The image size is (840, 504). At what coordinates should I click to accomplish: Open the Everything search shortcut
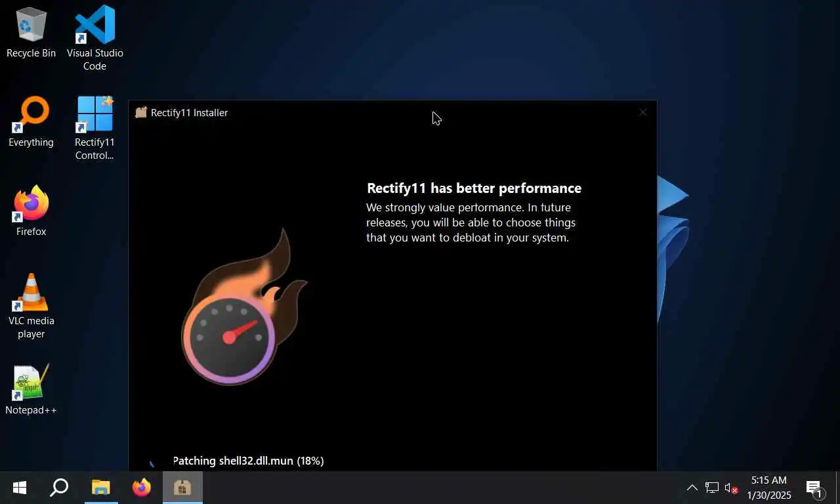tap(31, 122)
